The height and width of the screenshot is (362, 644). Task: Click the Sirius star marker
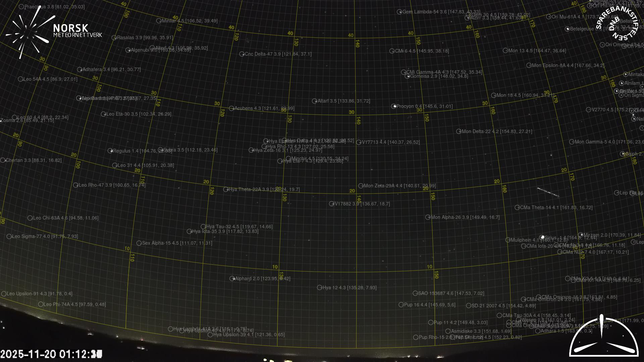click(x=542, y=237)
